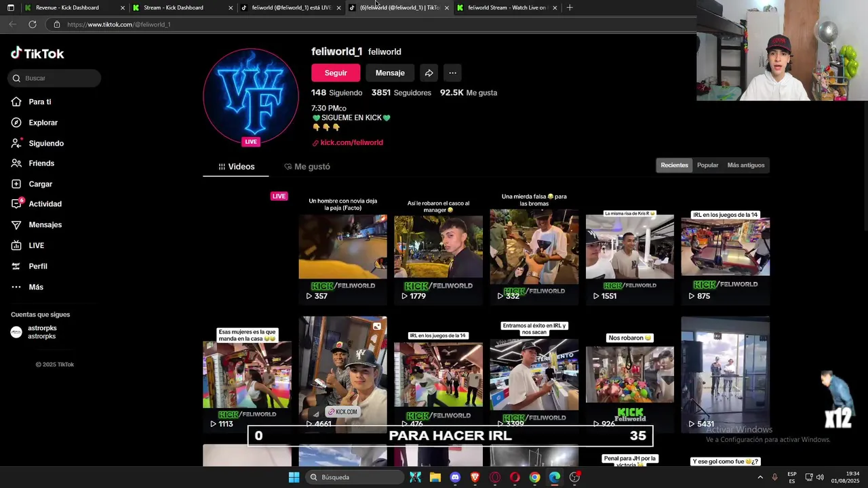This screenshot has width=868, height=488.
Task: Click the Buscar search field
Action: pos(56,78)
